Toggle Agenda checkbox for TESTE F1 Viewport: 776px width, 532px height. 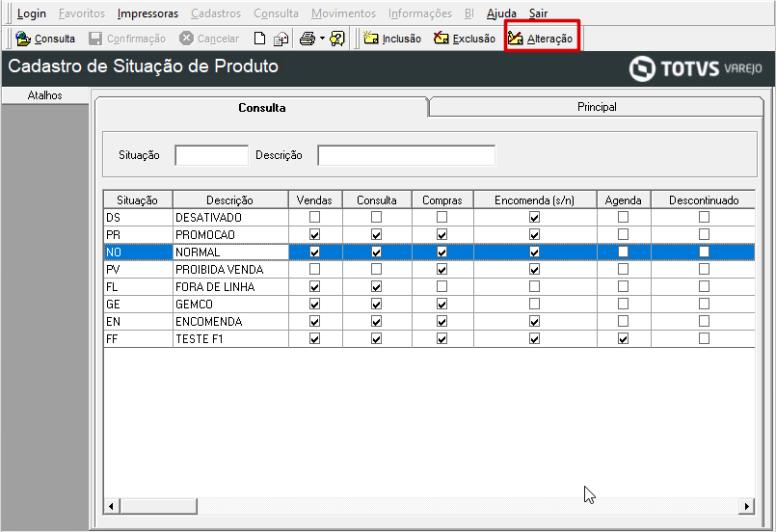coord(623,338)
